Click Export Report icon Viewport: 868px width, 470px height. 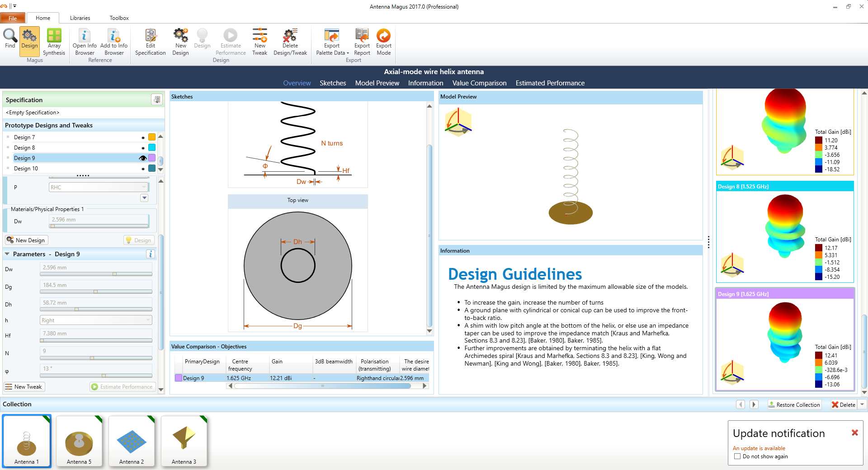point(362,35)
